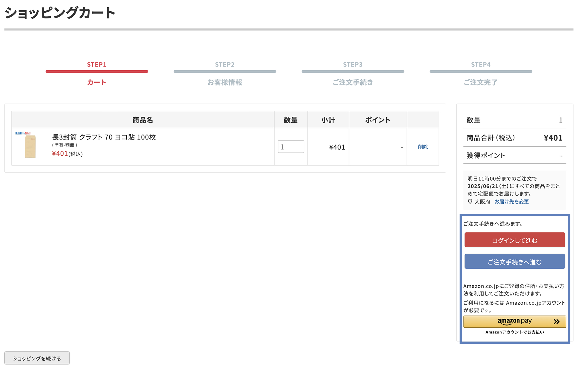577x392 pixels.
Task: Click the amazon pay logo button
Action: (x=514, y=321)
